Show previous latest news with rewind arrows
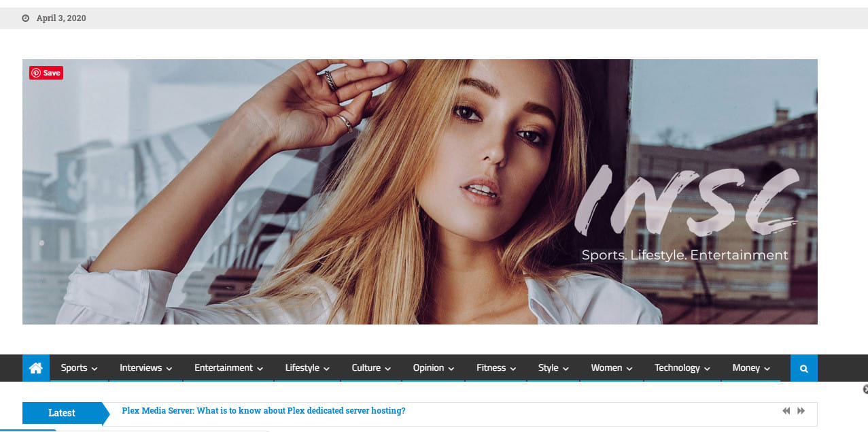The image size is (868, 432). (x=786, y=411)
